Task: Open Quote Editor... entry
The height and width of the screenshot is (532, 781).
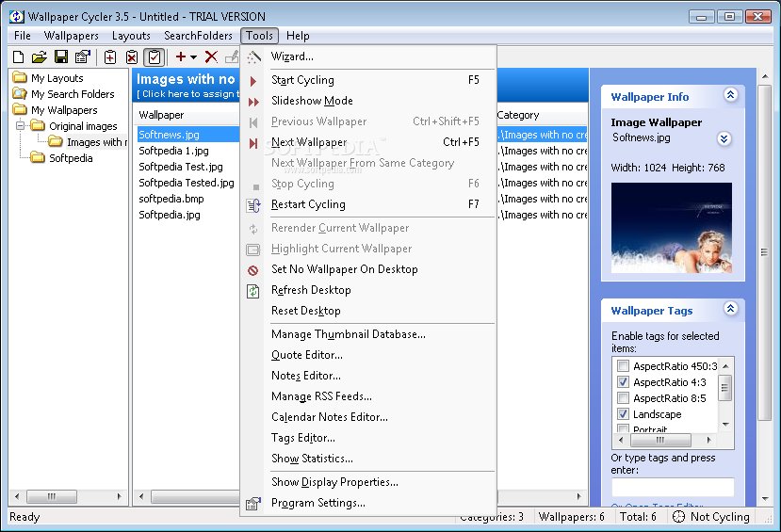Action: [x=368, y=355]
